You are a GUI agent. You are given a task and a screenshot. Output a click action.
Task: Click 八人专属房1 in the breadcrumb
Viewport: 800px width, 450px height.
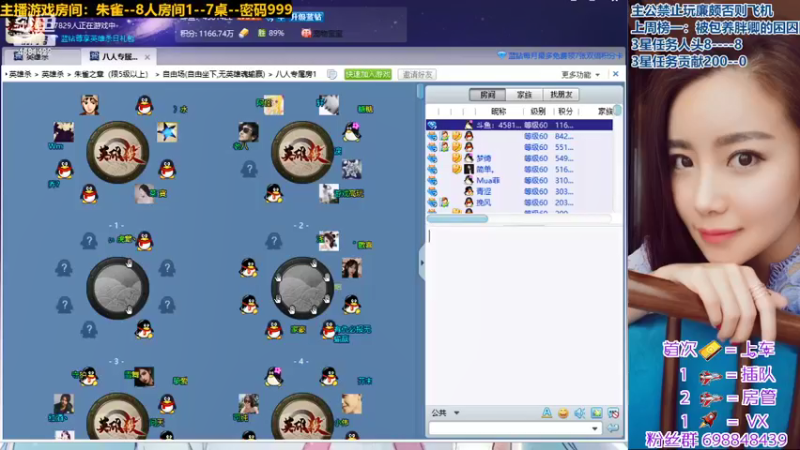pyautogui.click(x=296, y=74)
